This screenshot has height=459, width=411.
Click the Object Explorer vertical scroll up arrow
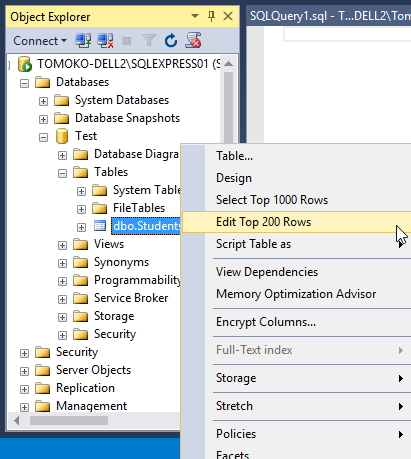pyautogui.click(x=229, y=64)
